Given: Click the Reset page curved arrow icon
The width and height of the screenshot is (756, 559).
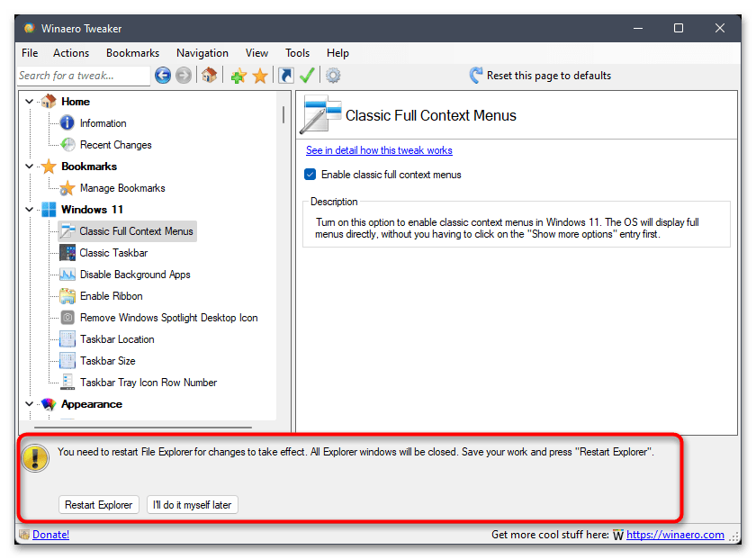Looking at the screenshot, I should (475, 76).
